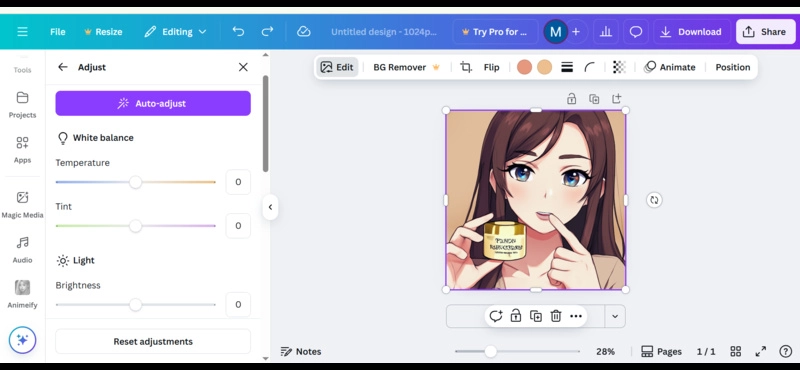Screen dimensions: 800x370
Task: Click Reset adjustments button
Action: point(153,341)
